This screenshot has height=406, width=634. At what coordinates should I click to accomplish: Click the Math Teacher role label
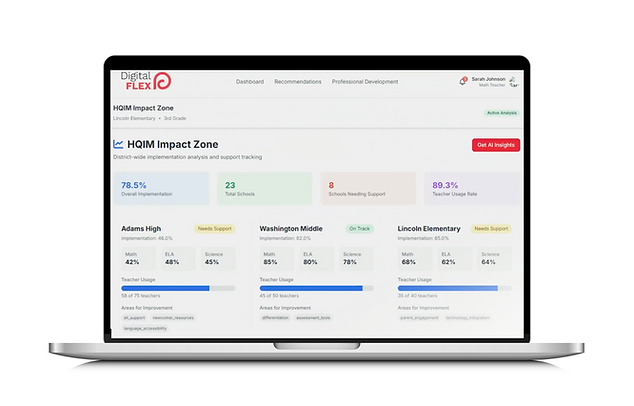pos(492,85)
